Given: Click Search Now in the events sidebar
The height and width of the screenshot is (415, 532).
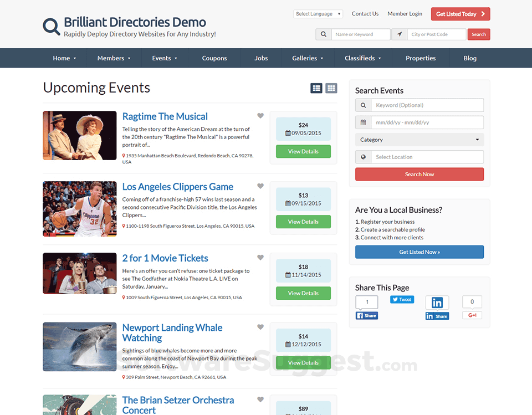Looking at the screenshot, I should click(419, 173).
